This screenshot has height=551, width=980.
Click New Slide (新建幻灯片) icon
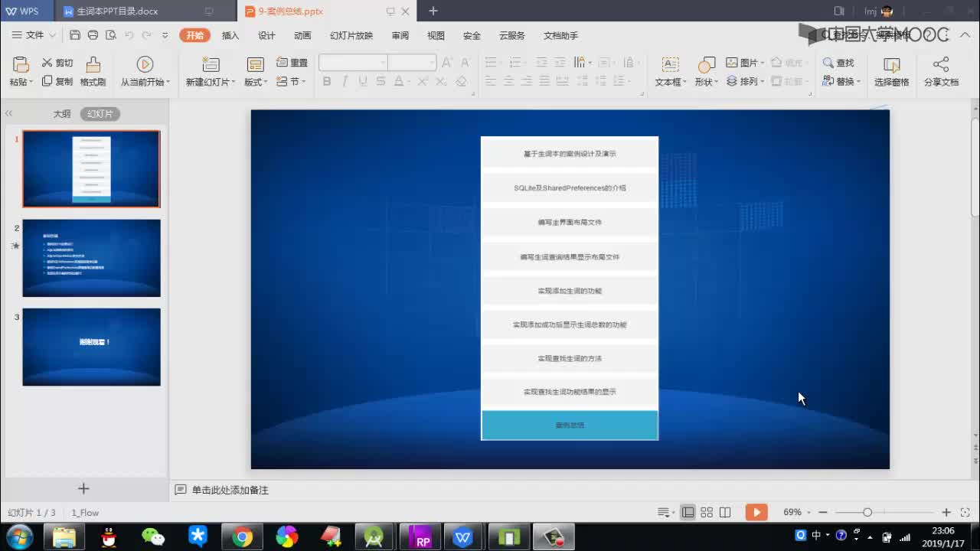(x=211, y=64)
